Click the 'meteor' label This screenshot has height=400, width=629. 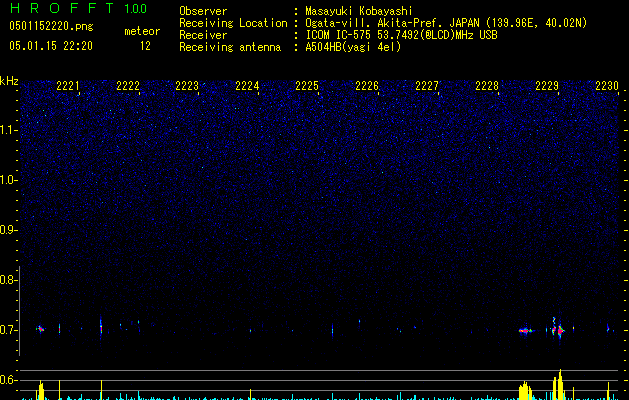click(142, 31)
